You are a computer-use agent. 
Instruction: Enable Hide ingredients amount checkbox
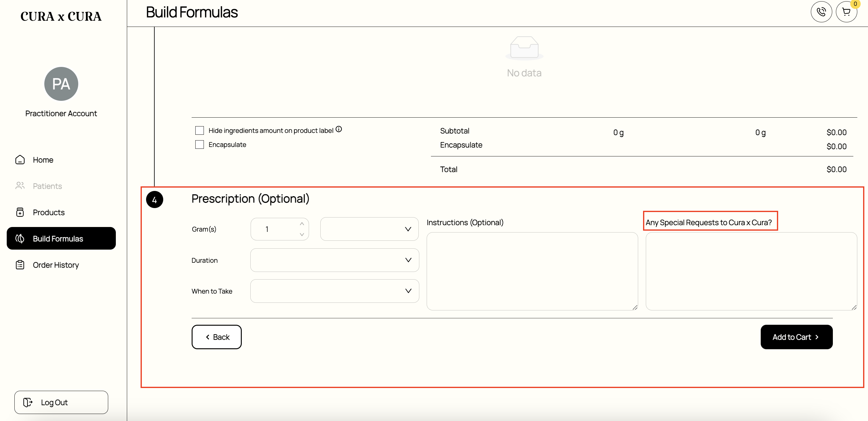(x=200, y=130)
